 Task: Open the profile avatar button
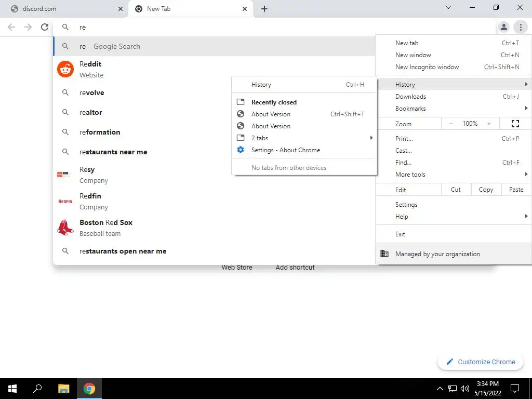[x=504, y=27]
